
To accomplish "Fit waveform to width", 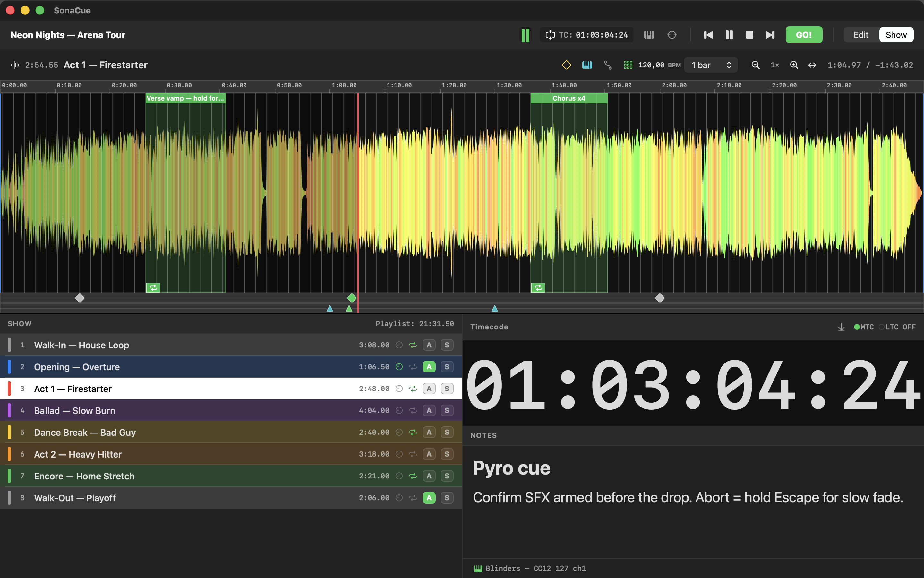I will 812,65.
